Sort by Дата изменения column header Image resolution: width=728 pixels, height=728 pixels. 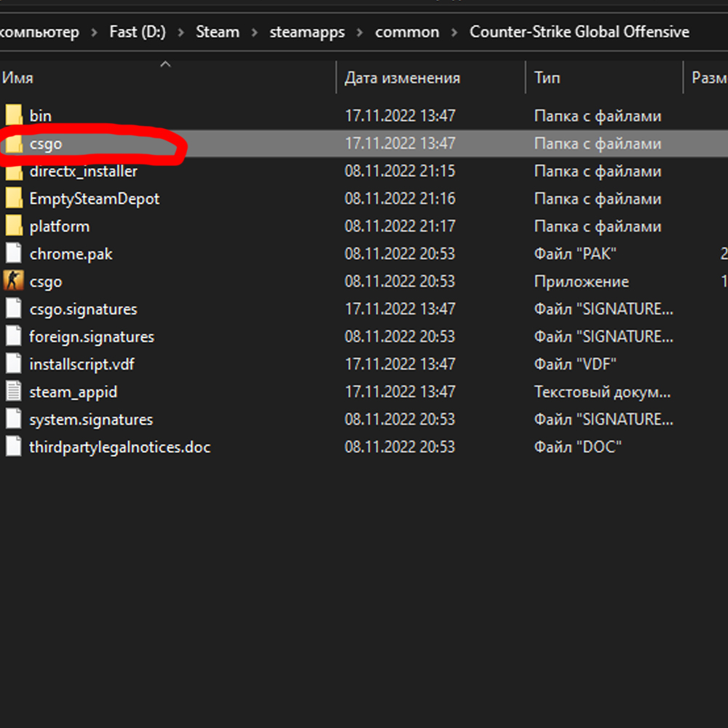coord(402,78)
